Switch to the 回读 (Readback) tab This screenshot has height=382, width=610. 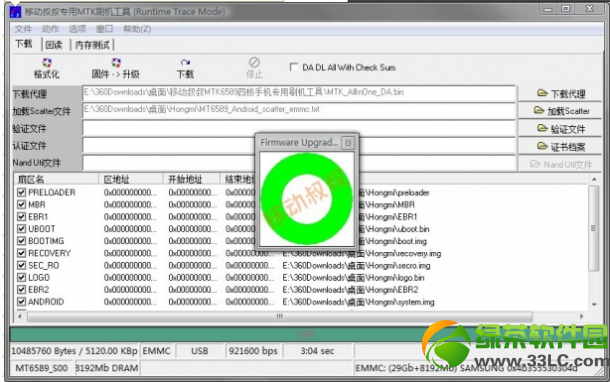tap(54, 45)
